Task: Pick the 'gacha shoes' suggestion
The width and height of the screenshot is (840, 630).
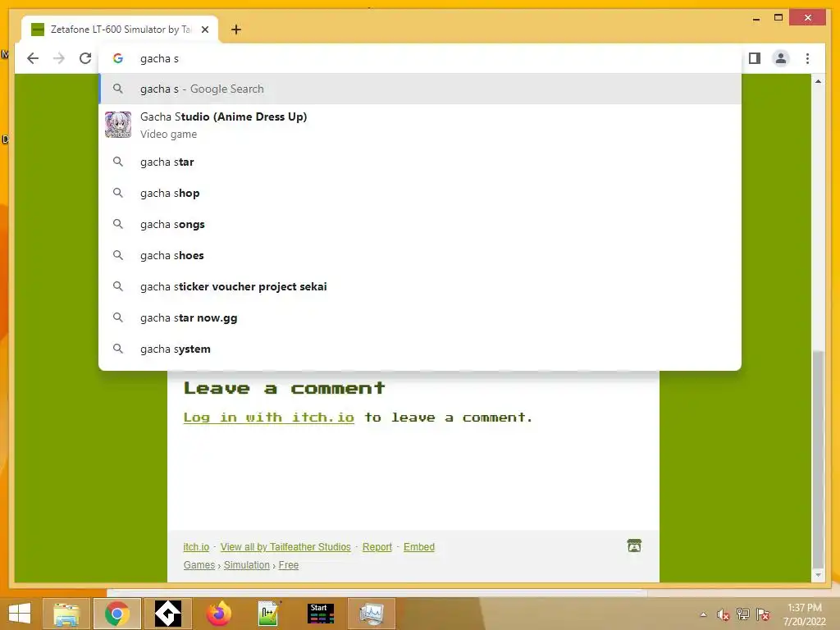Action: pyautogui.click(x=420, y=255)
